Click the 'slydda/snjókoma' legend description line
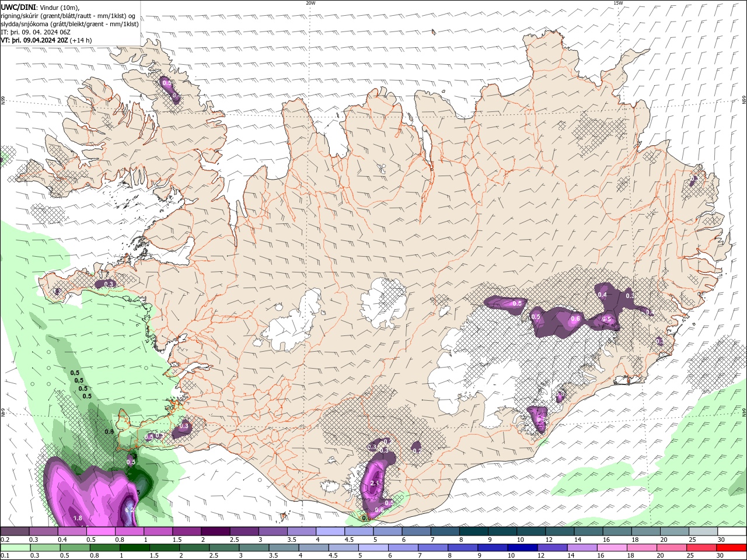The height and width of the screenshot is (560, 747). point(70,24)
